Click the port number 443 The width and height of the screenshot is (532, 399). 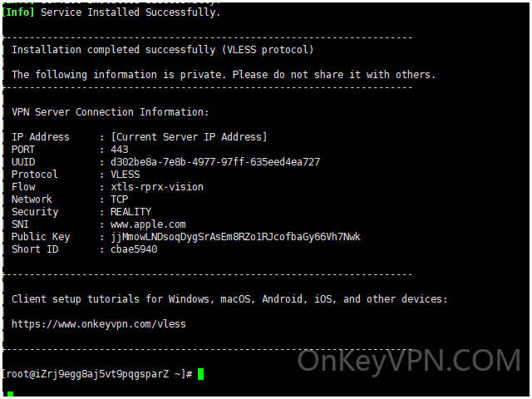coord(120,150)
